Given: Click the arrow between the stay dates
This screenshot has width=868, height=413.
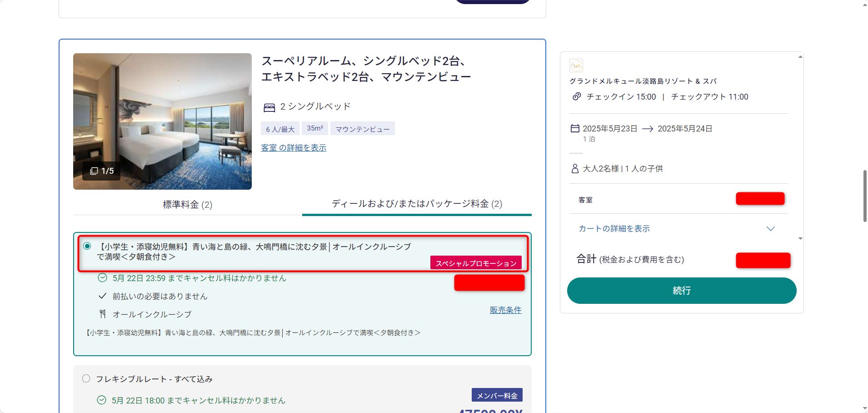Looking at the screenshot, I should coord(648,129).
